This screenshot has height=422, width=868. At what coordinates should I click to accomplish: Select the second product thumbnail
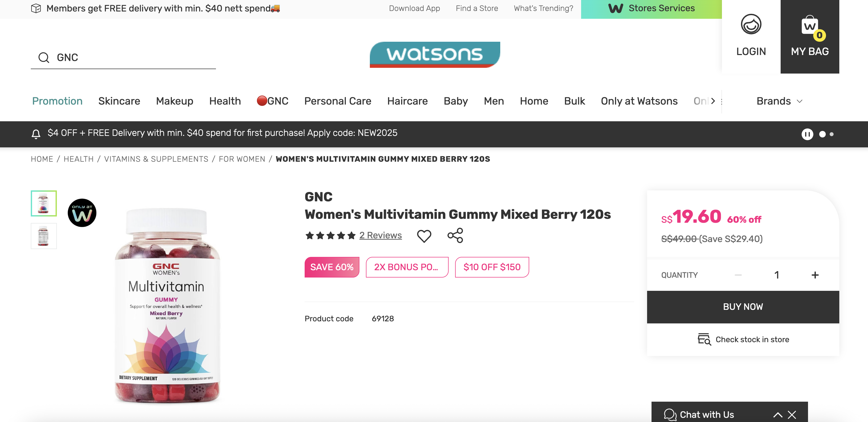[44, 236]
